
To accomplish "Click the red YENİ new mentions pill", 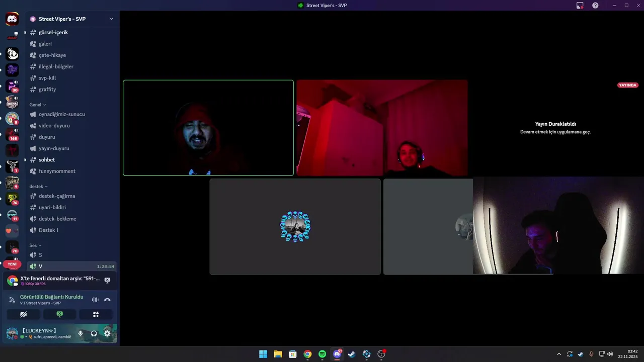I will click(x=12, y=264).
